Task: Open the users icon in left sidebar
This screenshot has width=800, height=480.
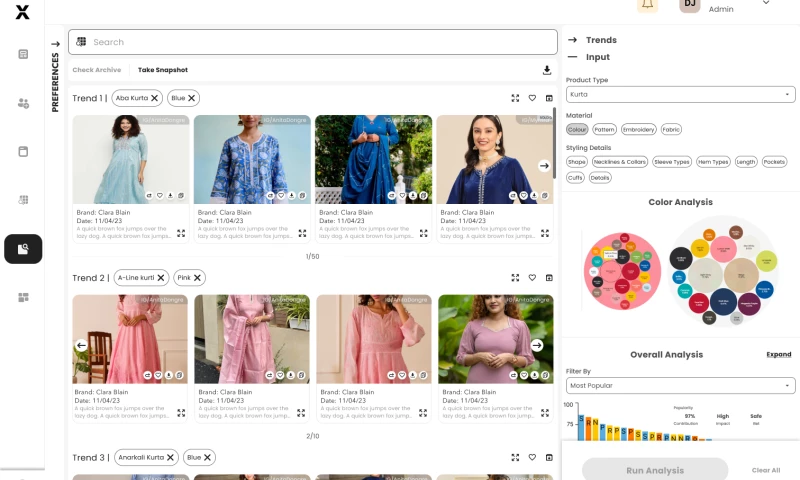Action: 23,103
